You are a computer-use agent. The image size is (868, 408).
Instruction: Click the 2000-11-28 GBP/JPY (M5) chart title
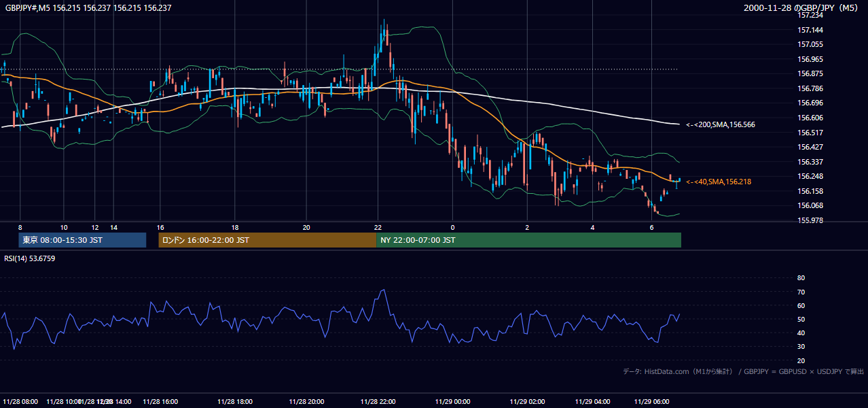click(x=802, y=8)
